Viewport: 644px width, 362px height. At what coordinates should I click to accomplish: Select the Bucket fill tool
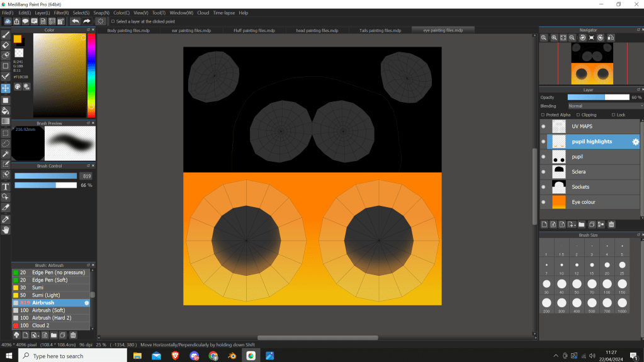(x=6, y=110)
